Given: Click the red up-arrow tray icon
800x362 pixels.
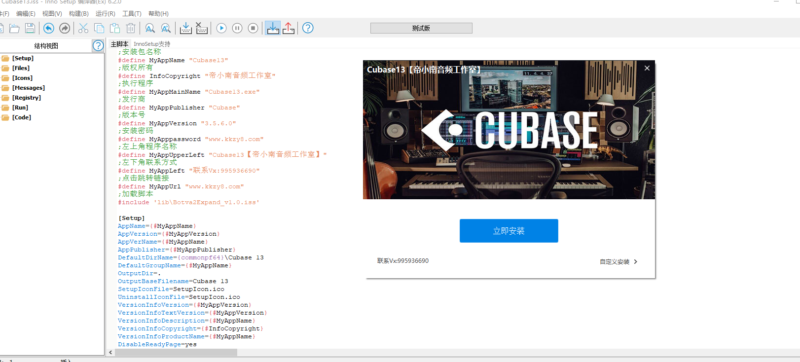Looking at the screenshot, I should coord(288,28).
